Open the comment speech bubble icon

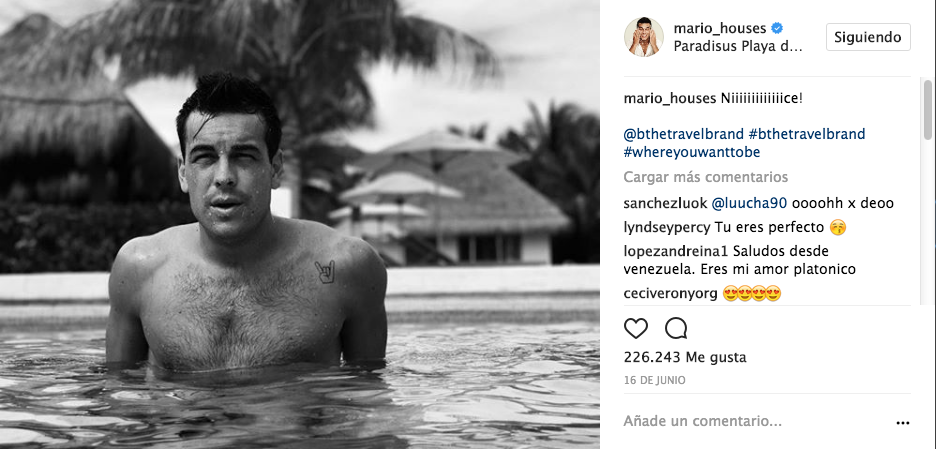click(x=676, y=328)
